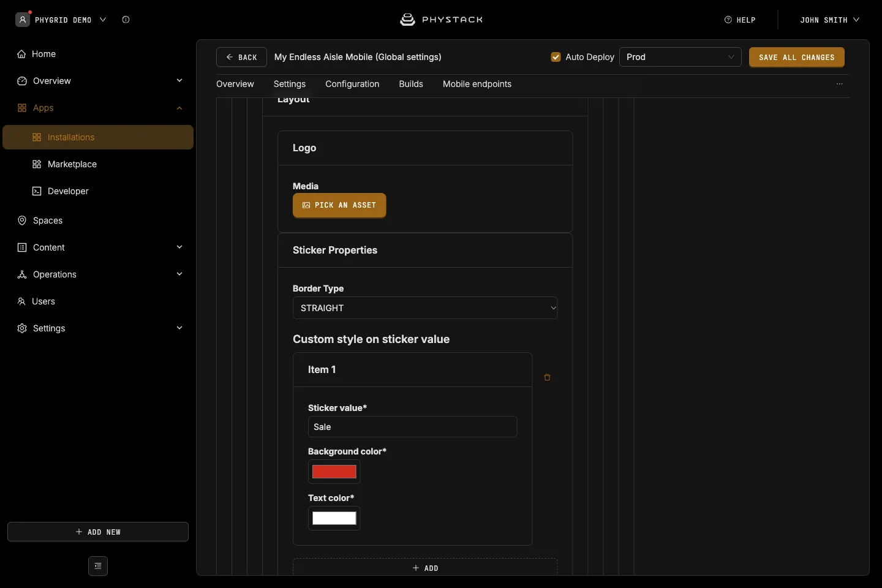Click the Spaces location pin icon
This screenshot has width=882, height=588.
coord(22,221)
